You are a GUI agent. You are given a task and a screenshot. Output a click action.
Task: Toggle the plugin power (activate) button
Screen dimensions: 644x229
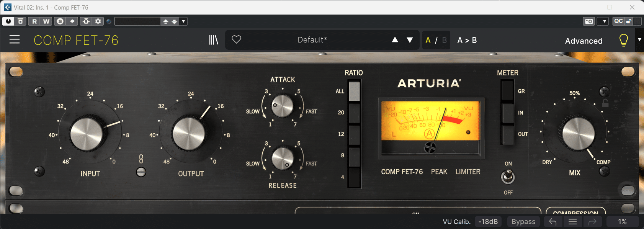(8, 21)
